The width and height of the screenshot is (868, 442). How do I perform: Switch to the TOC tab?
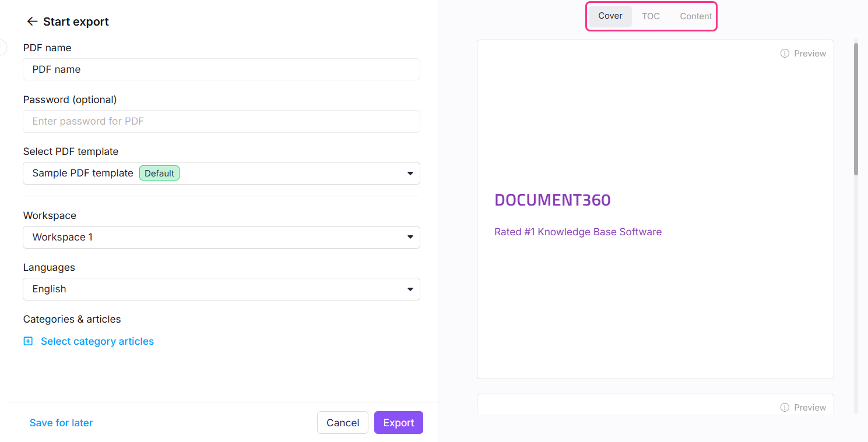(x=651, y=16)
